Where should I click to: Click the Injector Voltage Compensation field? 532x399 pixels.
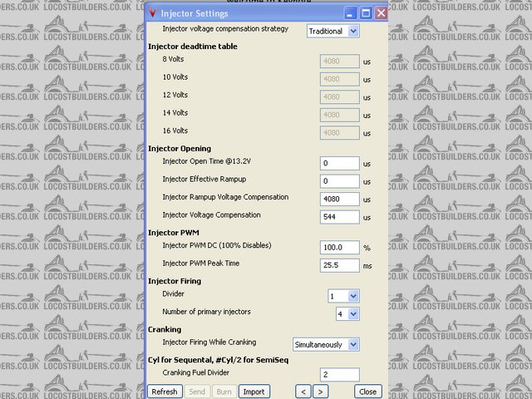tap(339, 217)
